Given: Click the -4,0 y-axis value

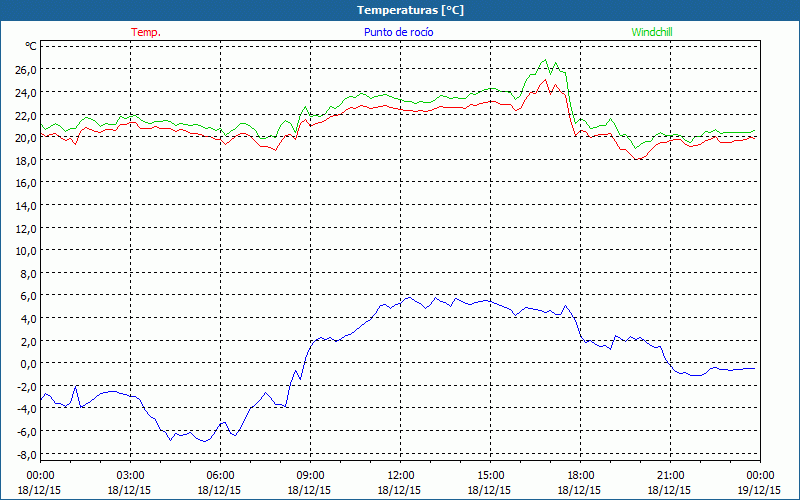Looking at the screenshot, I should (27, 410).
